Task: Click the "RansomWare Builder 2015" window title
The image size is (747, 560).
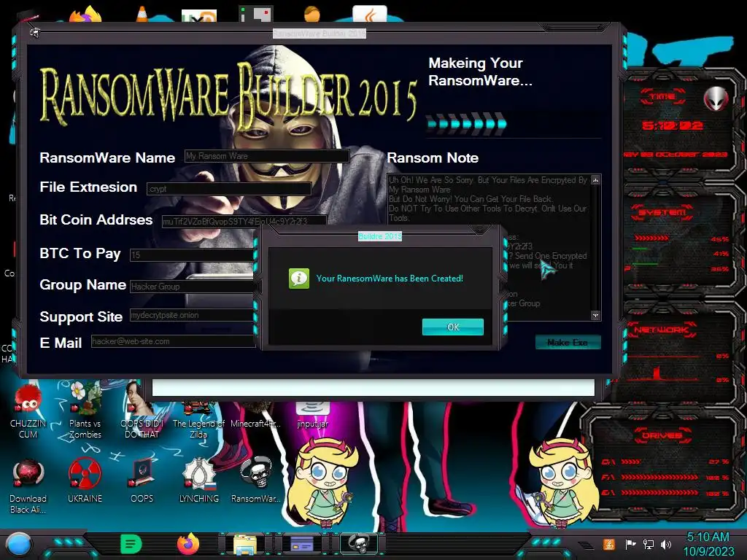Action: click(x=320, y=34)
